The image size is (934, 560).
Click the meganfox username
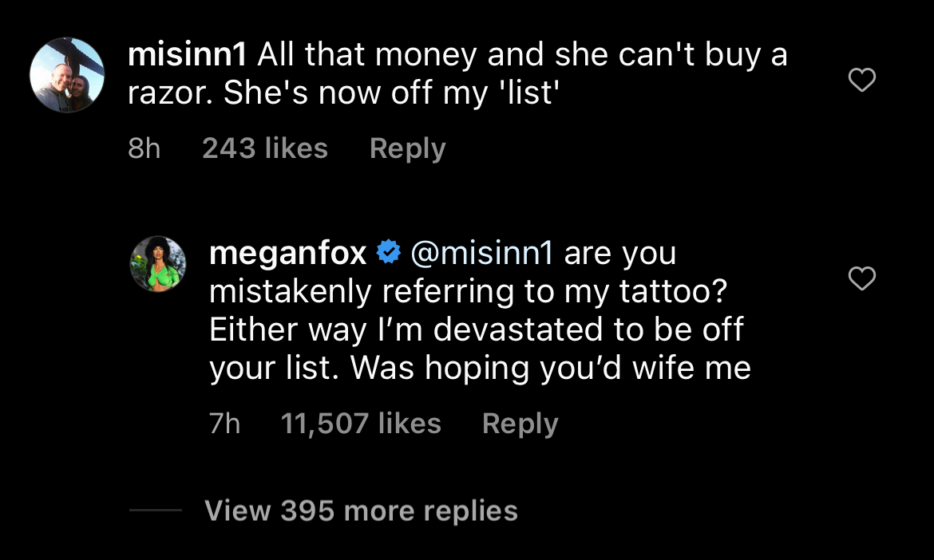pos(287,253)
